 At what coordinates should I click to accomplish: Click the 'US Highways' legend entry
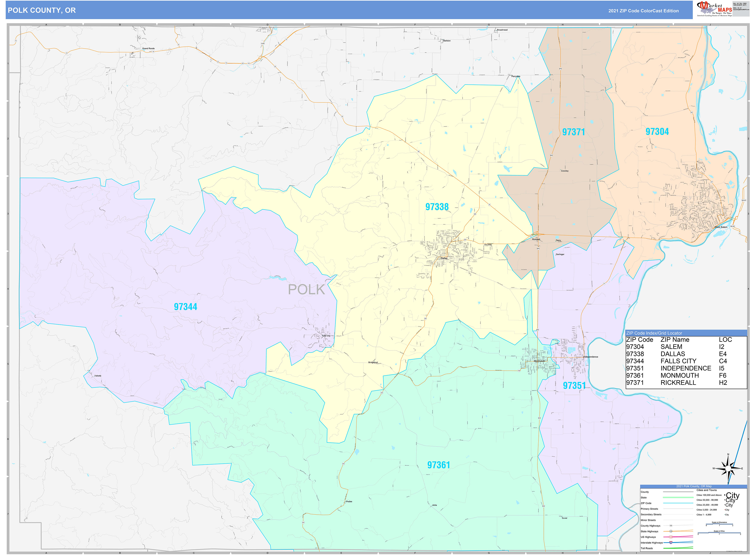pos(648,537)
